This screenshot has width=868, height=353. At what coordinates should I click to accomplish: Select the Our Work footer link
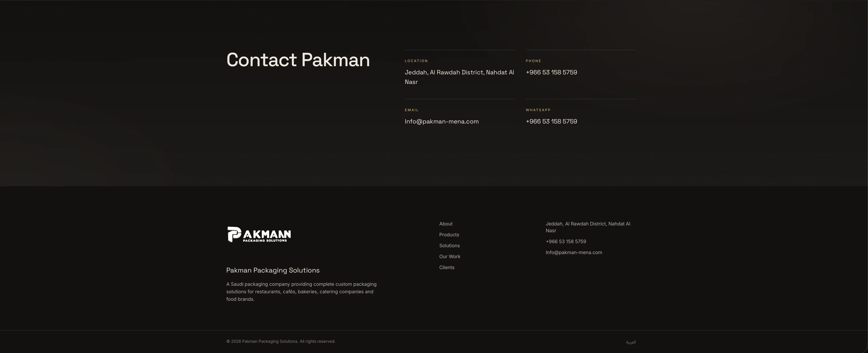(450, 256)
